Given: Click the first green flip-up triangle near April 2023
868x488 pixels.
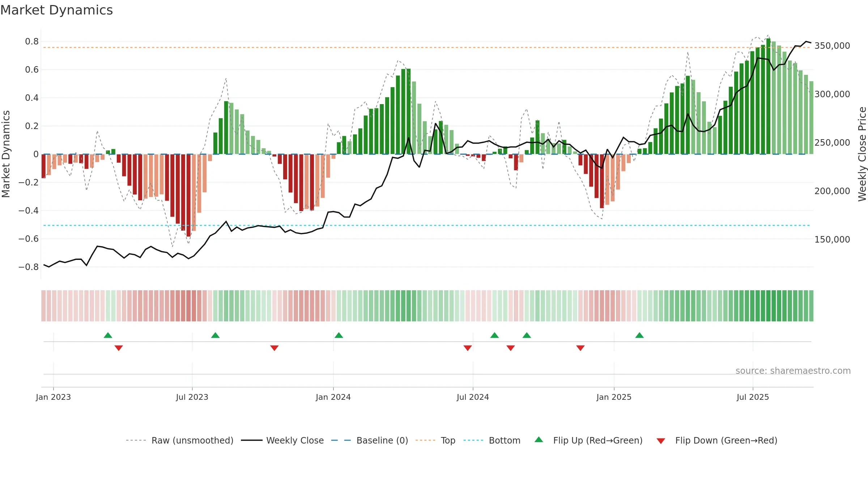Looking at the screenshot, I should click(x=108, y=335).
